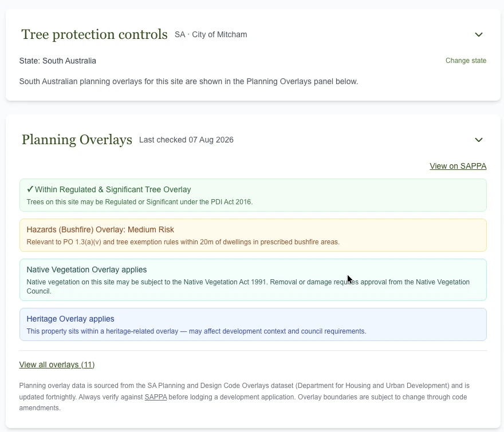Viewport: 504px width, 432px height.
Task: Click Native Vegetation Act 1991 description text
Action: pyautogui.click(x=248, y=287)
